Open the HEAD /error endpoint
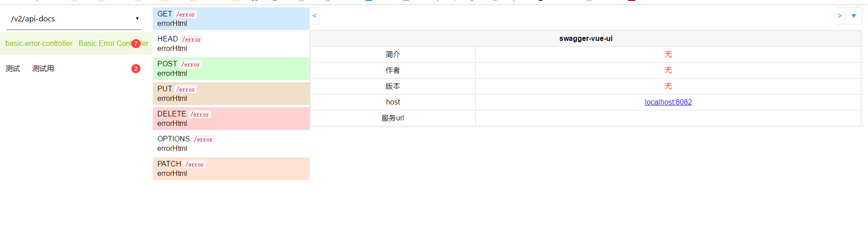868x250 pixels. point(231,44)
